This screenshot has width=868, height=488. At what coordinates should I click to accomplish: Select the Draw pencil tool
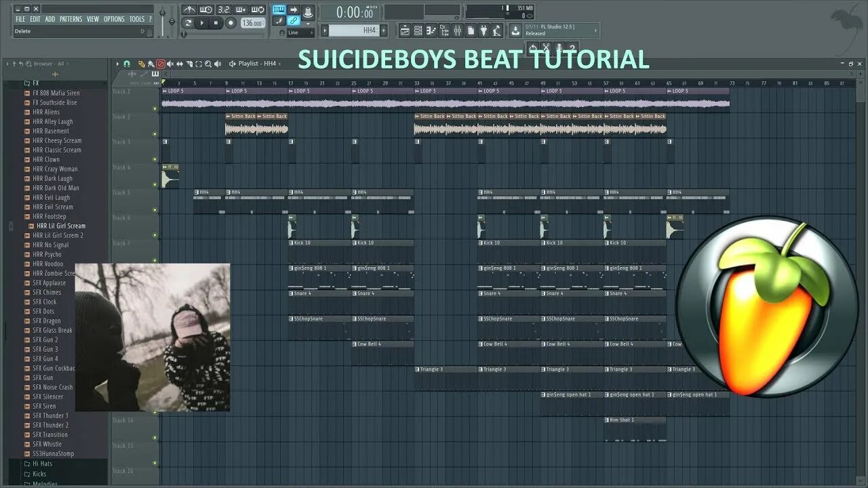(142, 64)
